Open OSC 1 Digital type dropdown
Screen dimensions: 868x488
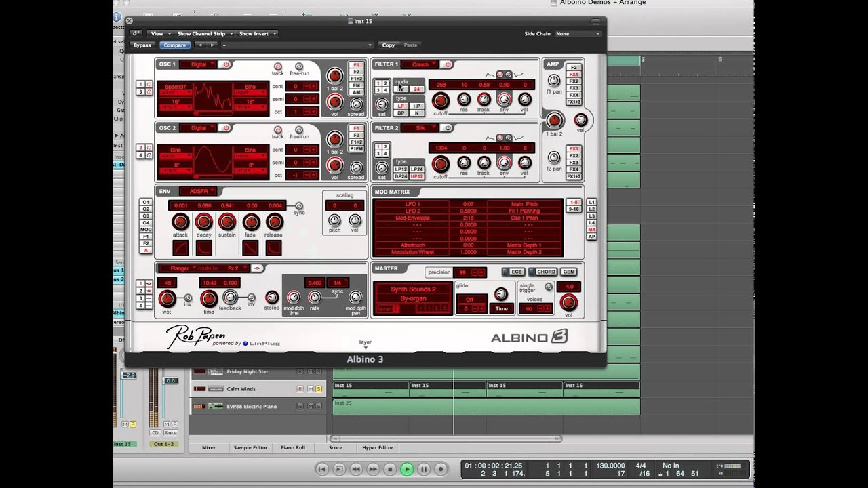click(x=199, y=64)
